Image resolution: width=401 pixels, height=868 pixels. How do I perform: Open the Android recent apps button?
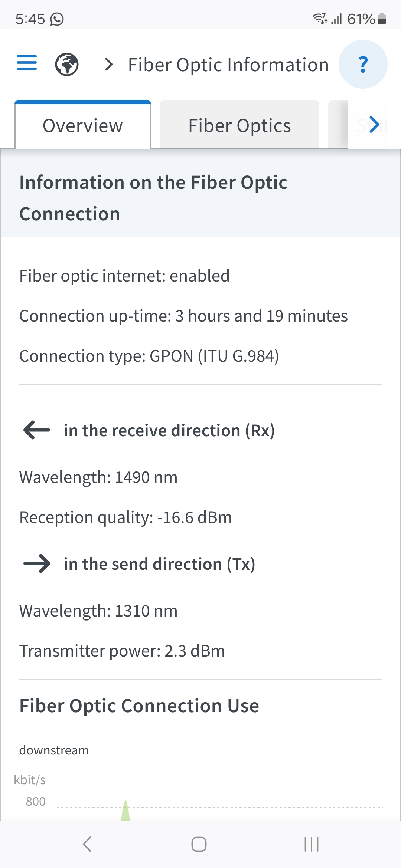(311, 844)
